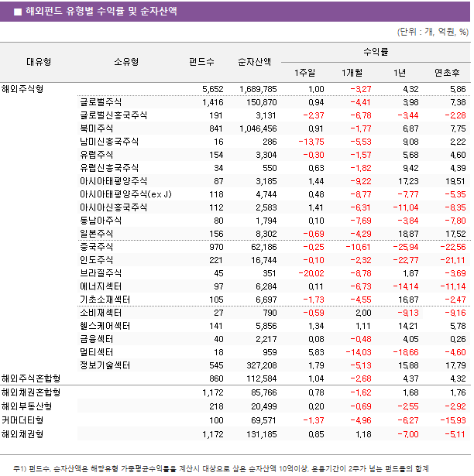Select the 1주일 column header
Screen dimensions: 474x476
(x=304, y=73)
